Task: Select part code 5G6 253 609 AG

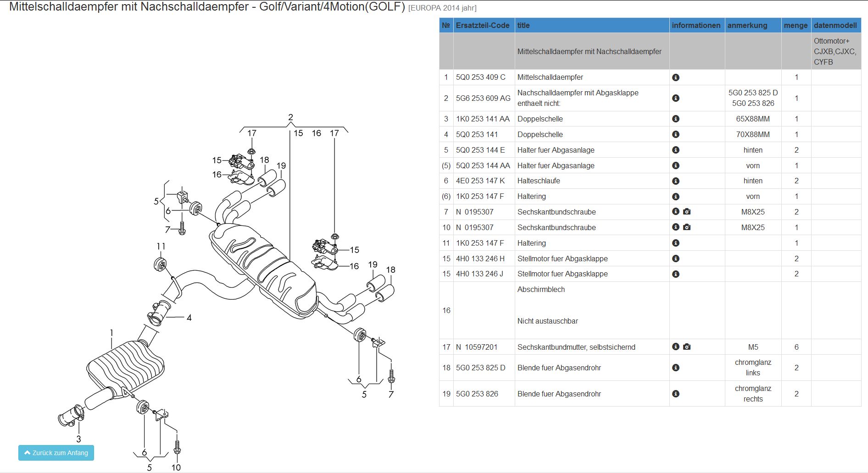Action: click(483, 98)
